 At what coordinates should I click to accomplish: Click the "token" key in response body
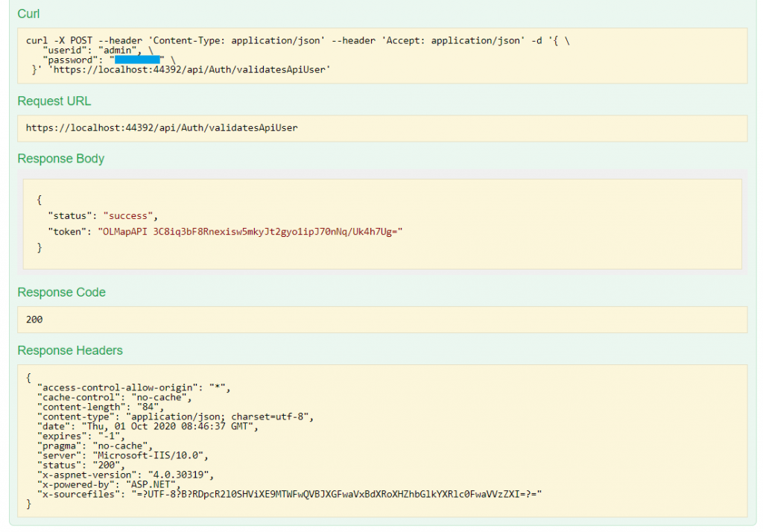pos(67,232)
